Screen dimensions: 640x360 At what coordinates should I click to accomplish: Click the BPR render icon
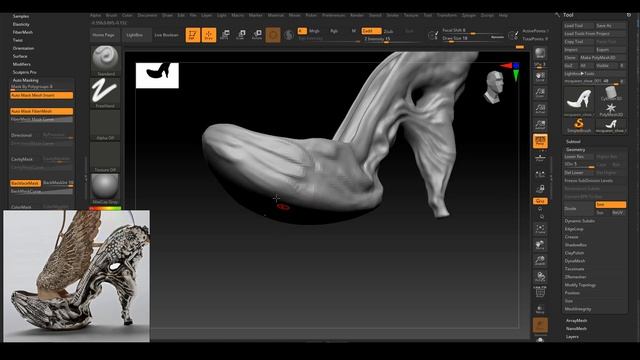(x=540, y=53)
